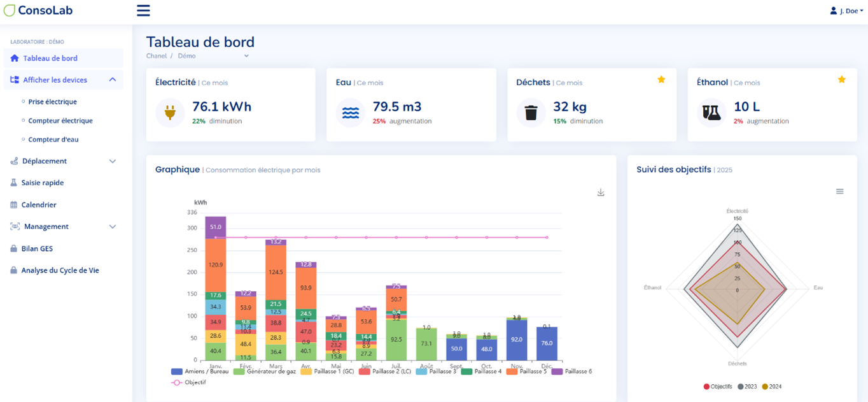
Task: Open the Démo laboratory dropdown
Action: tap(246, 56)
